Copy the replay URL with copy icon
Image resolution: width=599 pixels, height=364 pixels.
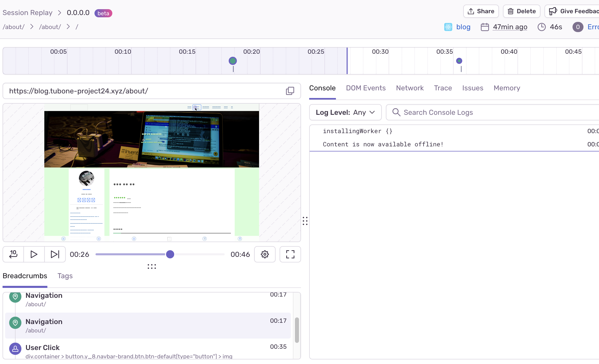click(x=290, y=91)
